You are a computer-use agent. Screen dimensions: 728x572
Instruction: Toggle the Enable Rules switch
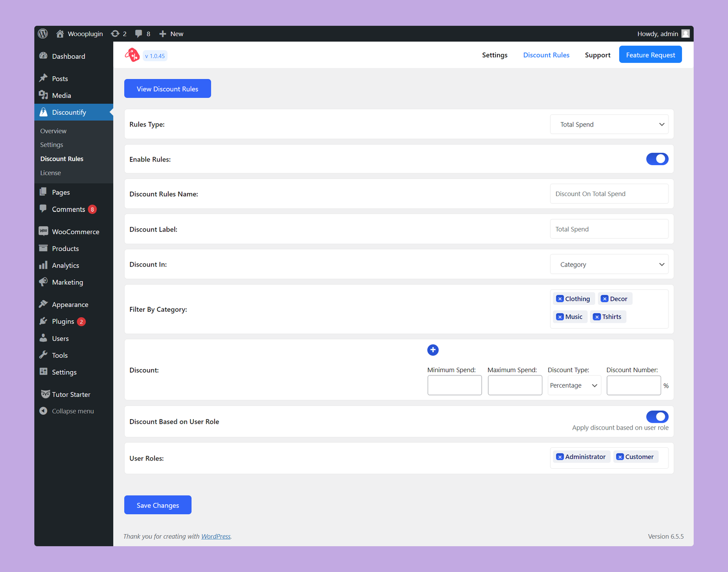pyautogui.click(x=657, y=159)
